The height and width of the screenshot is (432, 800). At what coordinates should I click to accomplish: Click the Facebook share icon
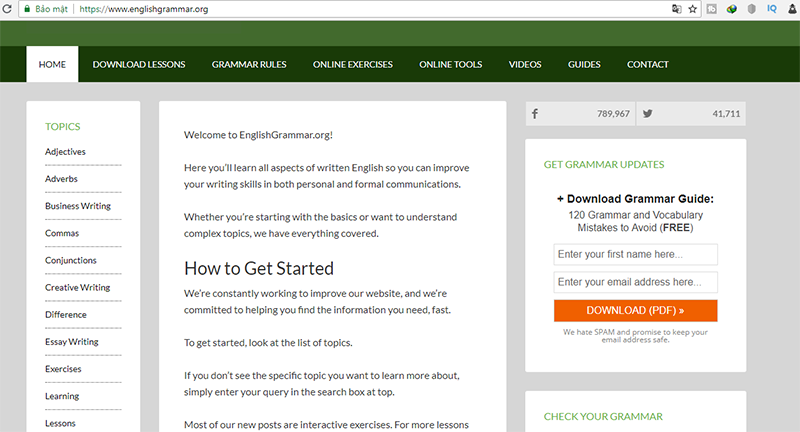coord(535,114)
